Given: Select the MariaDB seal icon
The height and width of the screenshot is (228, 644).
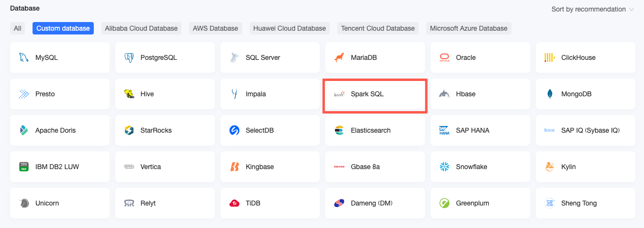Looking at the screenshot, I should [339, 57].
